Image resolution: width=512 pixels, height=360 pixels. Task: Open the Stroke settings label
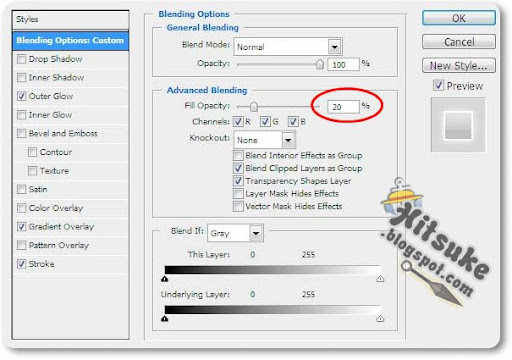point(41,264)
